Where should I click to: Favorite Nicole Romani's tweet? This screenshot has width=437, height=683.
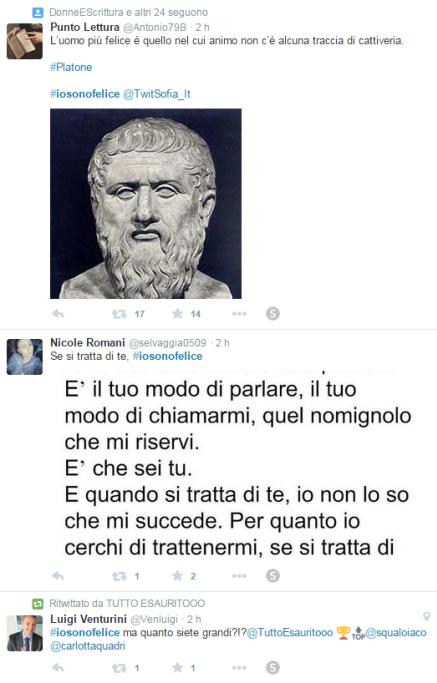pyautogui.click(x=177, y=575)
